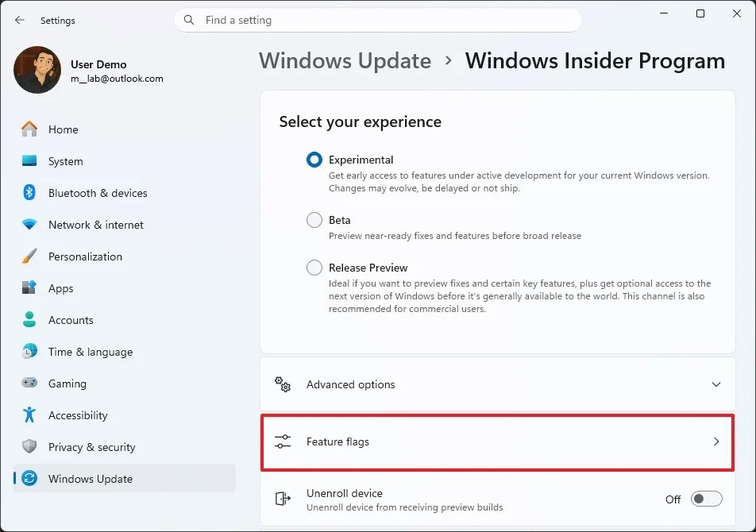Open Apps settings page
The width and height of the screenshot is (756, 532).
[125, 288]
